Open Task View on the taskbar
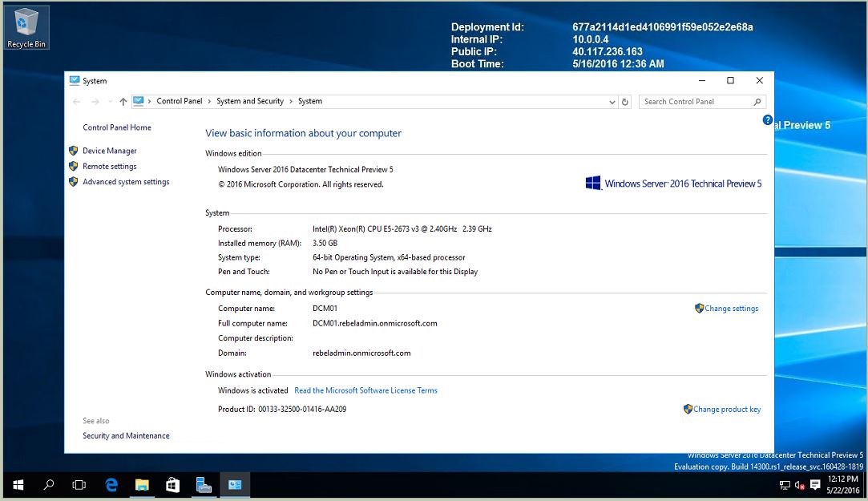Image resolution: width=868 pixels, height=501 pixels. [x=79, y=485]
